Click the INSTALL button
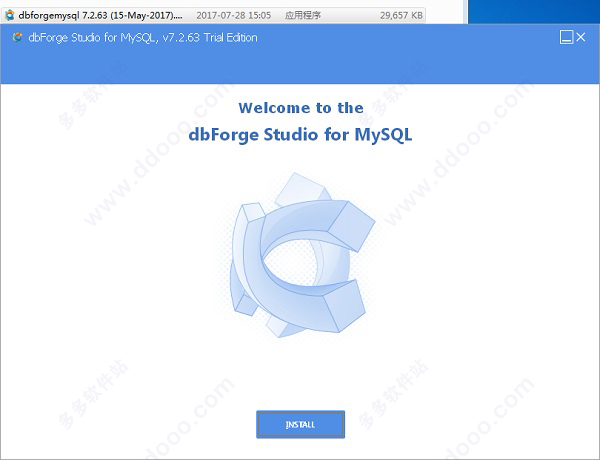The width and height of the screenshot is (600, 460). [300, 424]
